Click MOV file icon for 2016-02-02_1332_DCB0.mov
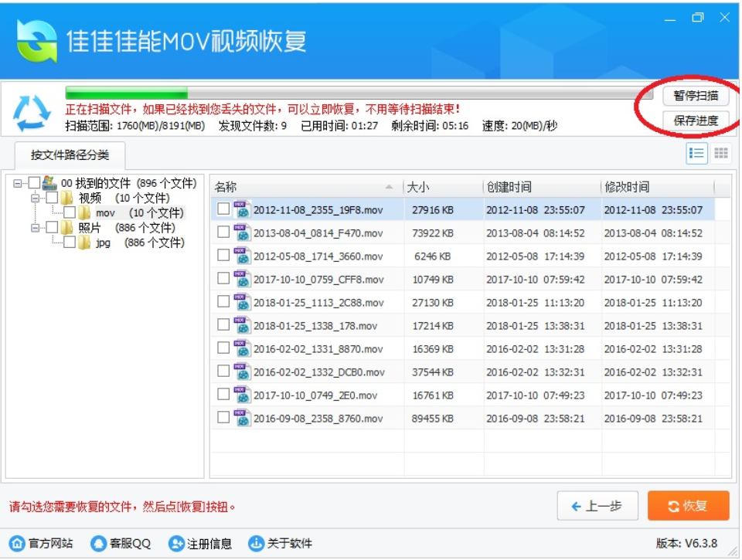This screenshot has height=560, width=742. pyautogui.click(x=242, y=372)
